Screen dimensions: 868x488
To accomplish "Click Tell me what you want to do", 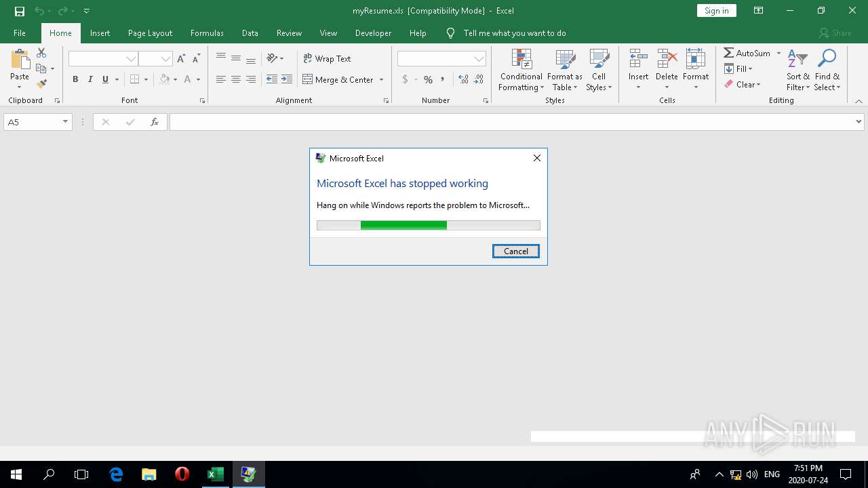I will [x=515, y=33].
